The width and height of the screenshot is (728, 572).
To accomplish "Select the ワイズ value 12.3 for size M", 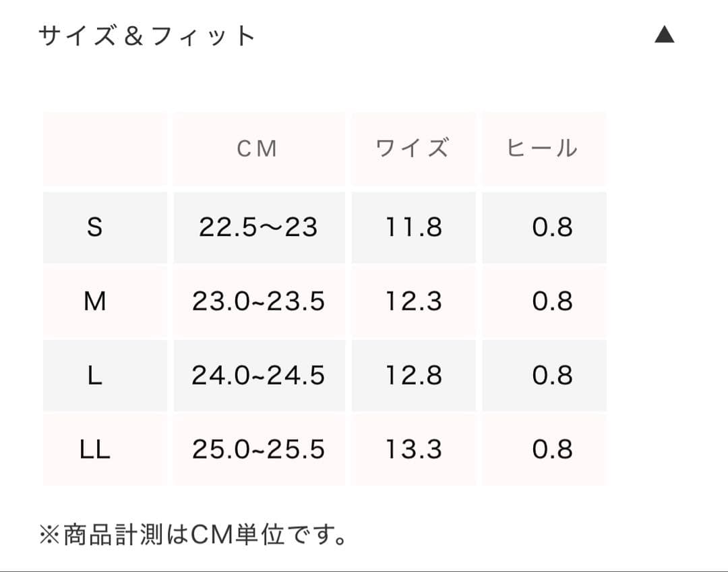I will 413,302.
